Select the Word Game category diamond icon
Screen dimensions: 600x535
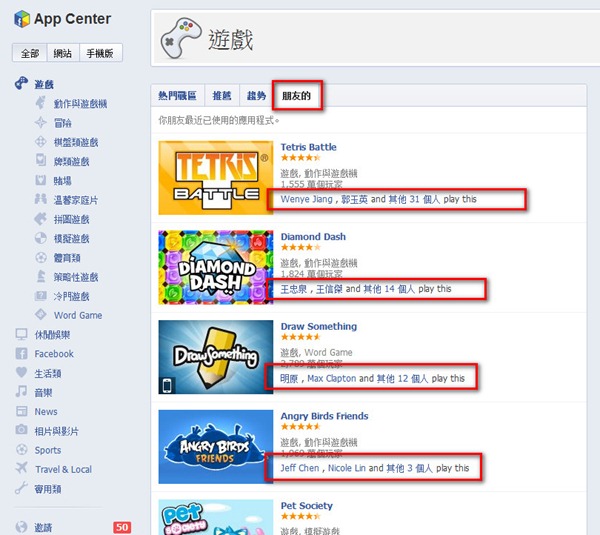pyautogui.click(x=41, y=315)
